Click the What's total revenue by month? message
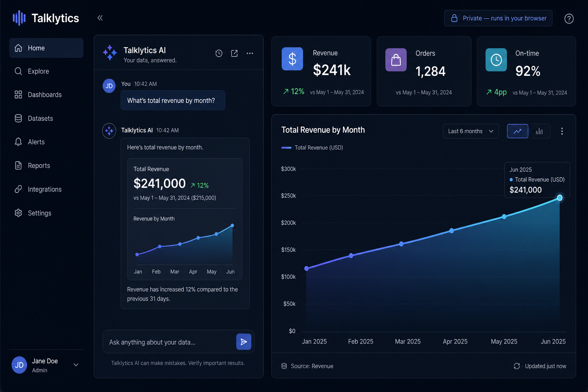 click(x=173, y=100)
